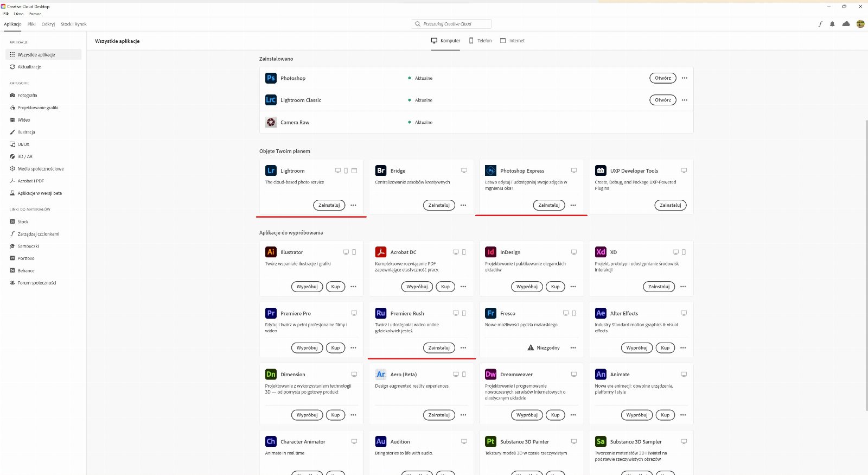
Task: Select the Komputer platform tab
Action: pyautogui.click(x=445, y=41)
